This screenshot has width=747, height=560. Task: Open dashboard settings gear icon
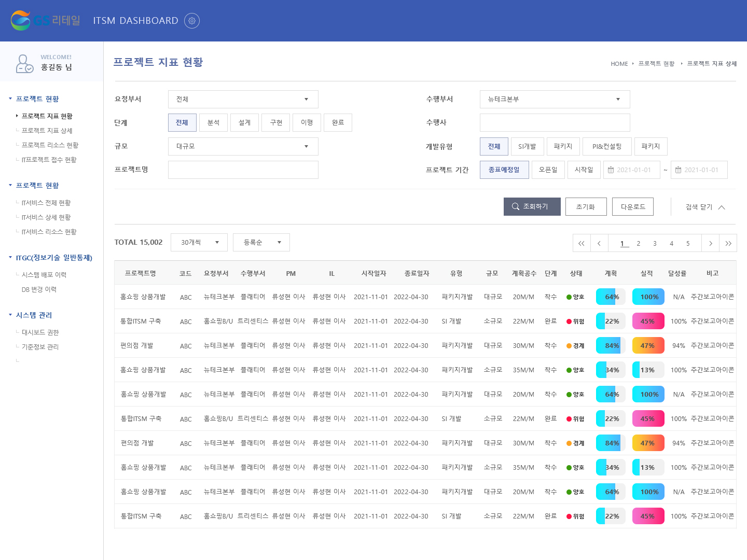point(192,21)
